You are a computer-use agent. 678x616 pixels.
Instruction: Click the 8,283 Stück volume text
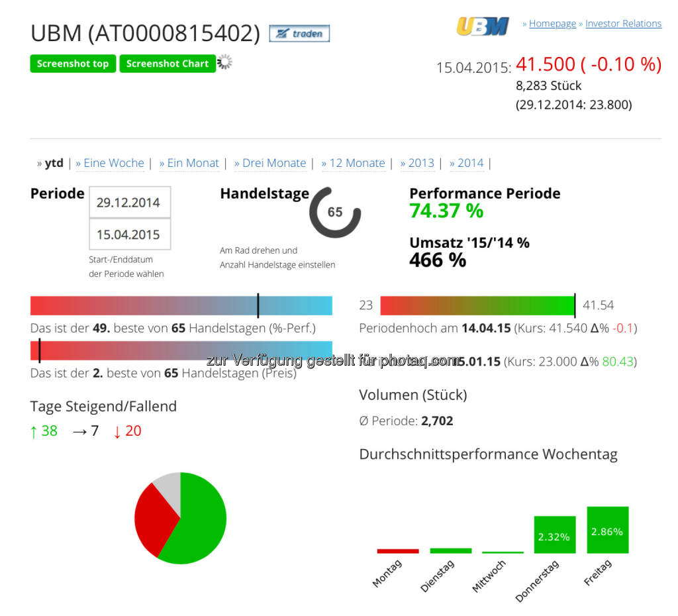pyautogui.click(x=548, y=85)
